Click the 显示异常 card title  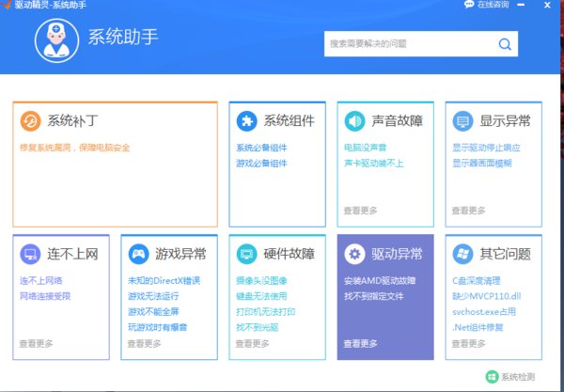coord(505,121)
